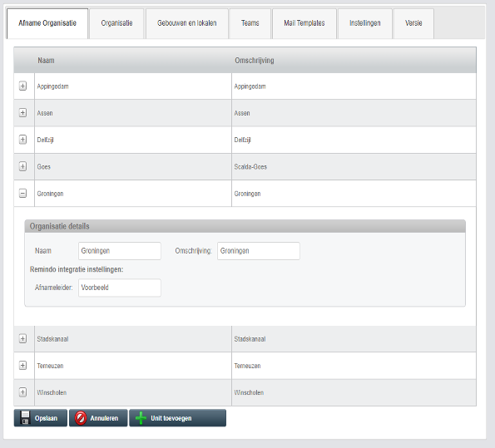Expand the Assen row
This screenshot has height=448, width=495.
tap(22, 113)
